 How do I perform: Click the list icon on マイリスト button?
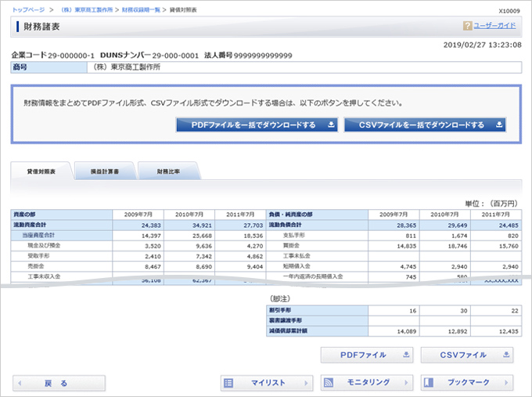point(228,383)
